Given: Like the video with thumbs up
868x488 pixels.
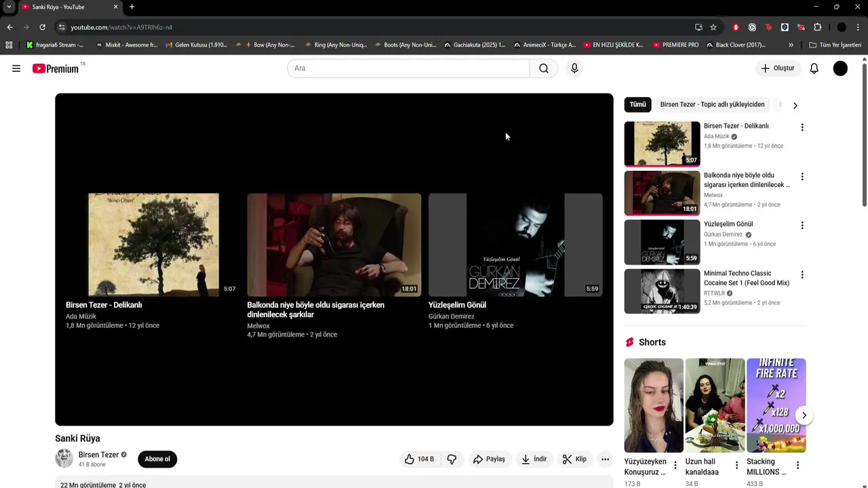Looking at the screenshot, I should click(419, 459).
